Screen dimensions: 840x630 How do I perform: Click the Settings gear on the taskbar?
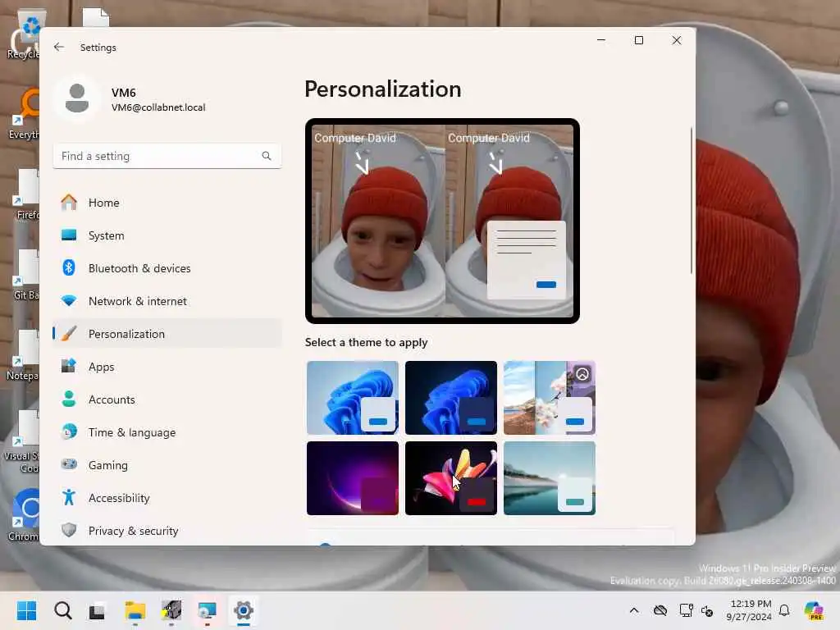click(x=243, y=610)
